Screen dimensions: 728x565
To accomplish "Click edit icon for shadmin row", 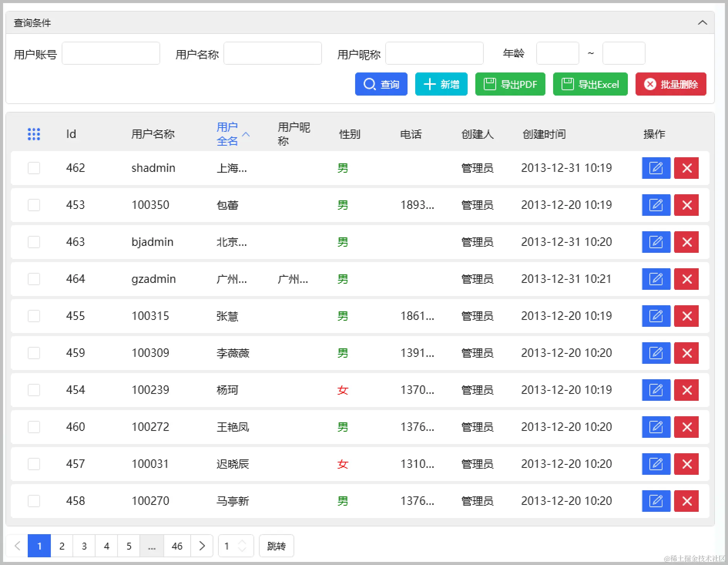I will 656,168.
